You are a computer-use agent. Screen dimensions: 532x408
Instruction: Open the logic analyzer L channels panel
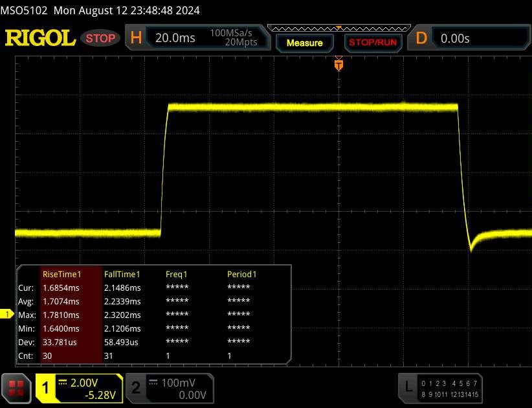click(440, 389)
